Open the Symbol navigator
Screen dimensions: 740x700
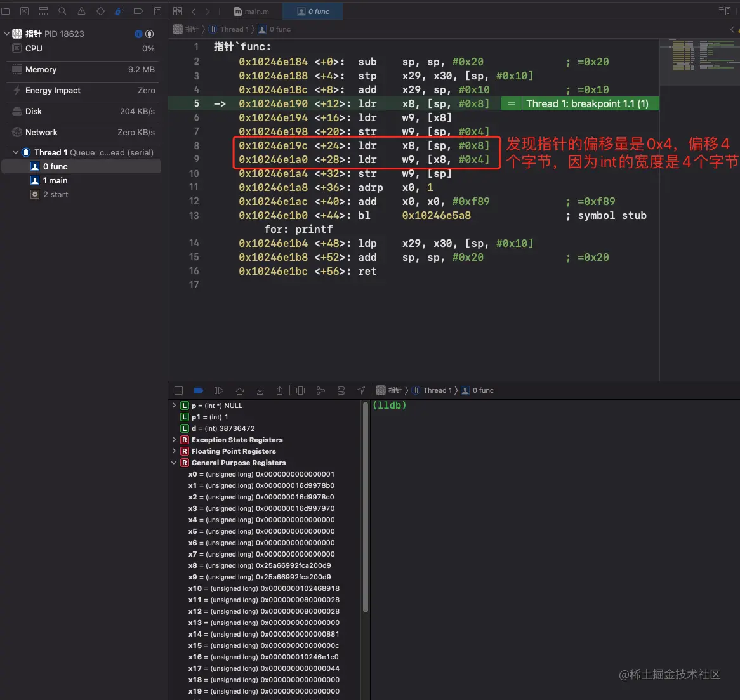pyautogui.click(x=43, y=11)
